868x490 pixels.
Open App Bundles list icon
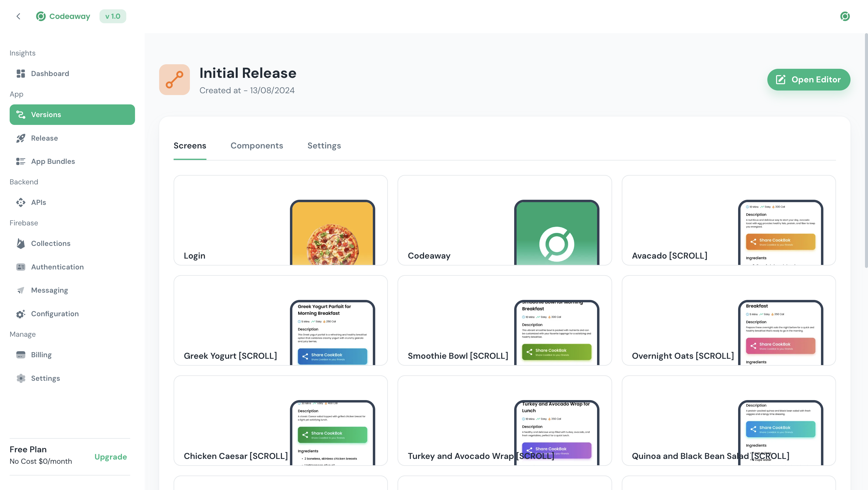pyautogui.click(x=20, y=161)
